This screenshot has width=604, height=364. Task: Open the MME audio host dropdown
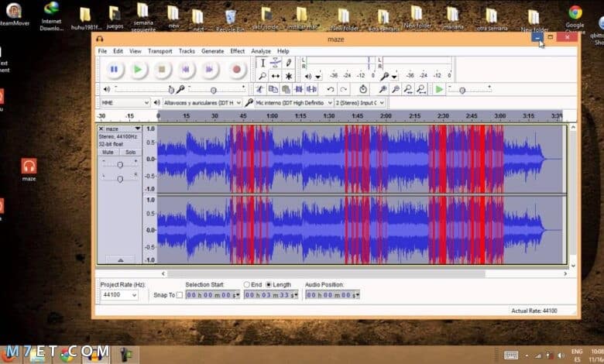(125, 103)
